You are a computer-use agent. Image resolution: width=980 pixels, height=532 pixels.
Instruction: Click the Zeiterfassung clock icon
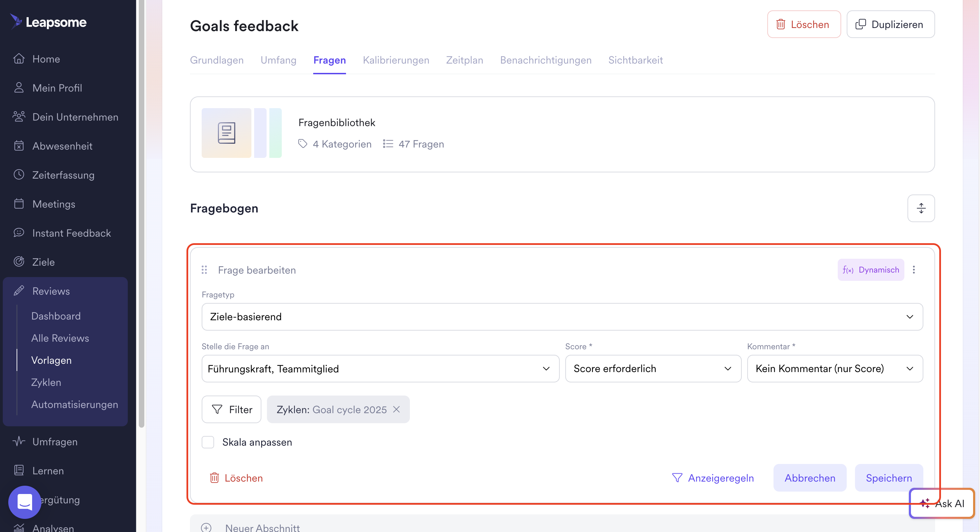pos(19,175)
